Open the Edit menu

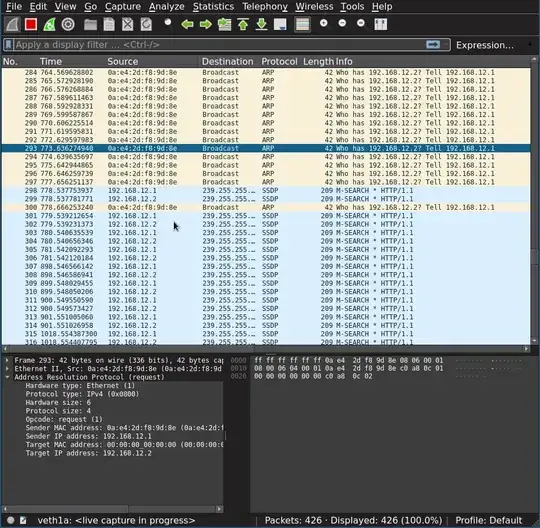[38, 7]
